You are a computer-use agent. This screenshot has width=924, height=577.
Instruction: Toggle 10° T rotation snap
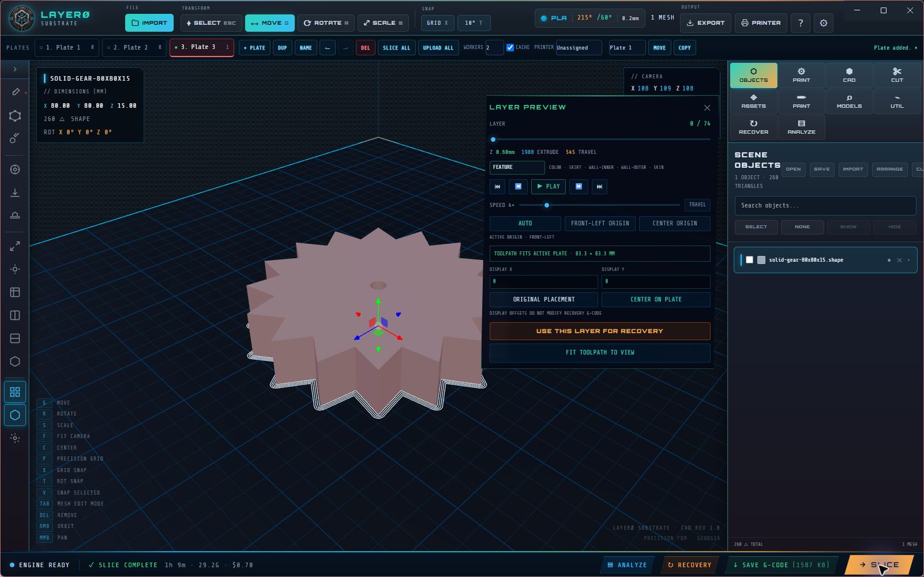(x=474, y=23)
